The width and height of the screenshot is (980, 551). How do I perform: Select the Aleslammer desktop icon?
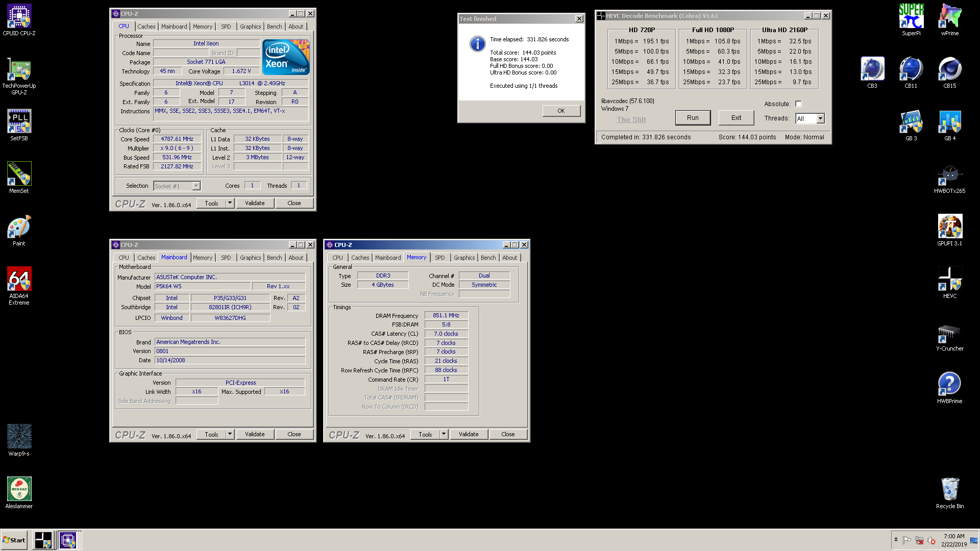tap(19, 493)
